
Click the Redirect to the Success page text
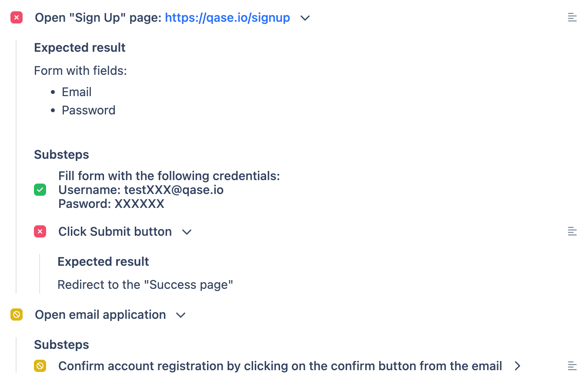coord(146,284)
